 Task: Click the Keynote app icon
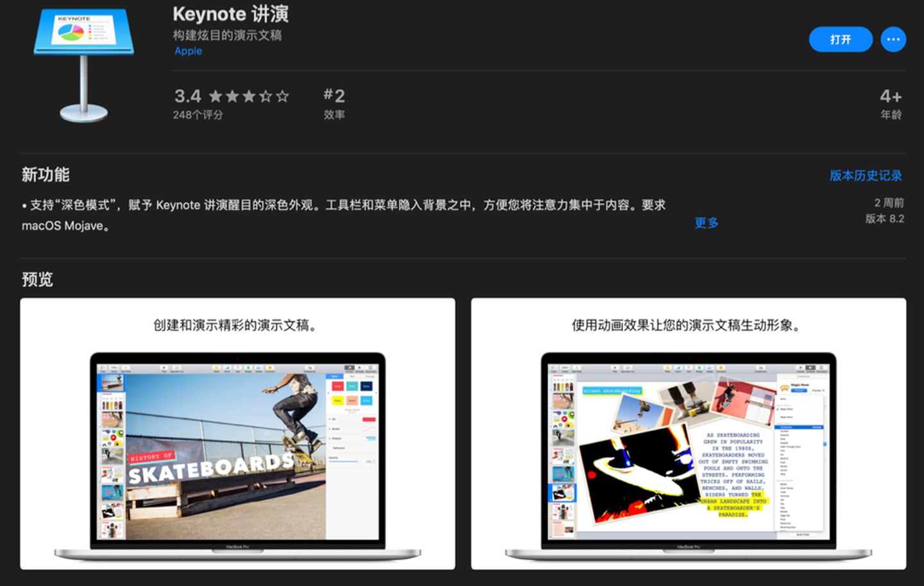[x=84, y=65]
